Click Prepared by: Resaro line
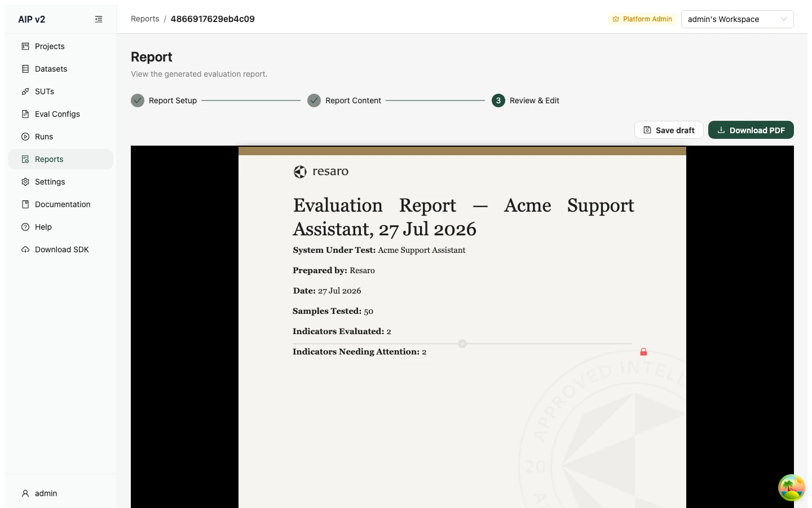The image size is (812, 508). click(x=334, y=270)
